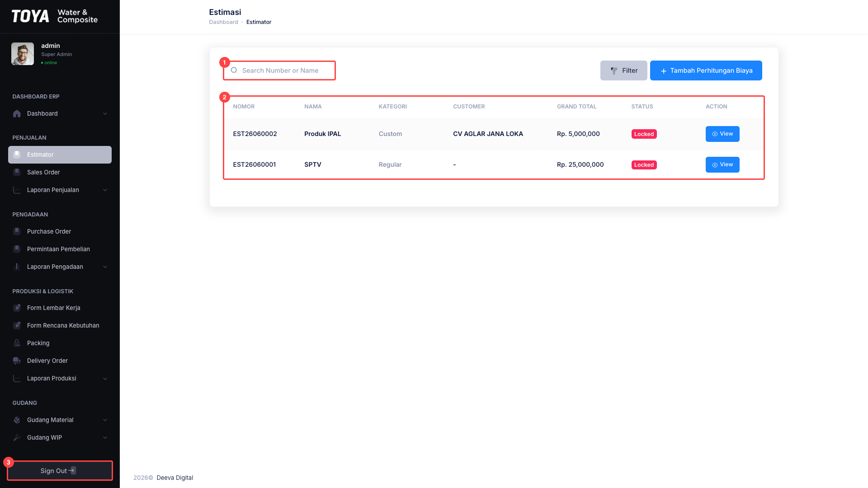Click the search magnifier icon
This screenshot has height=488, width=868.
234,70
